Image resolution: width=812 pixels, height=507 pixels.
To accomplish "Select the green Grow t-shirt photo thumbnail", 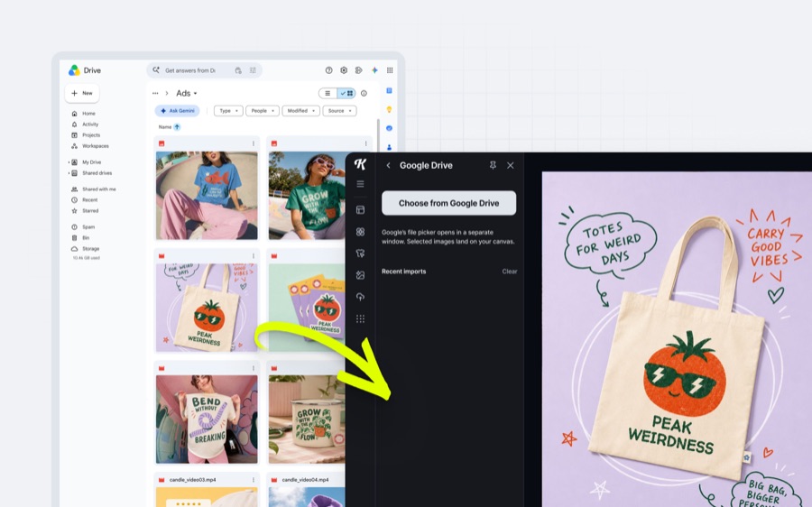I will pos(307,195).
